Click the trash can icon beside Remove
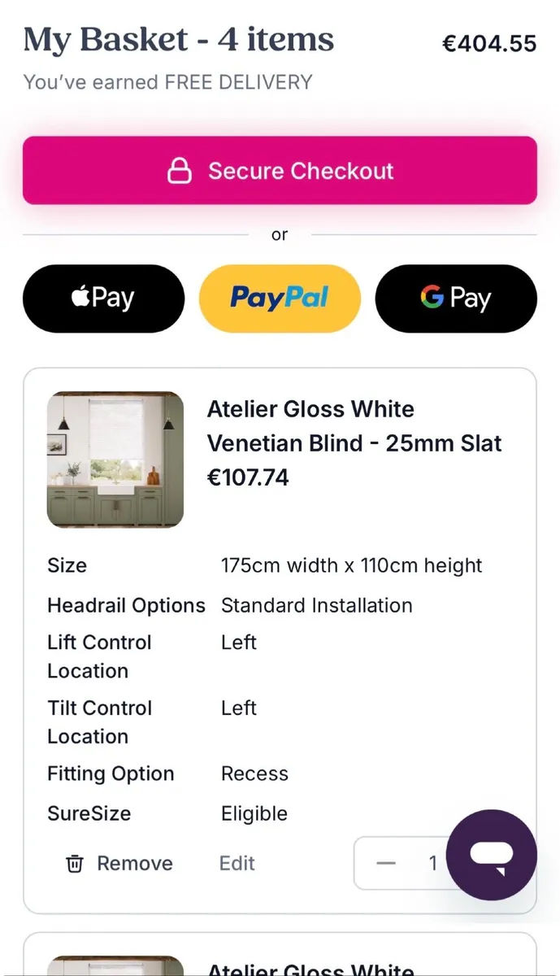560x976 pixels. point(75,863)
